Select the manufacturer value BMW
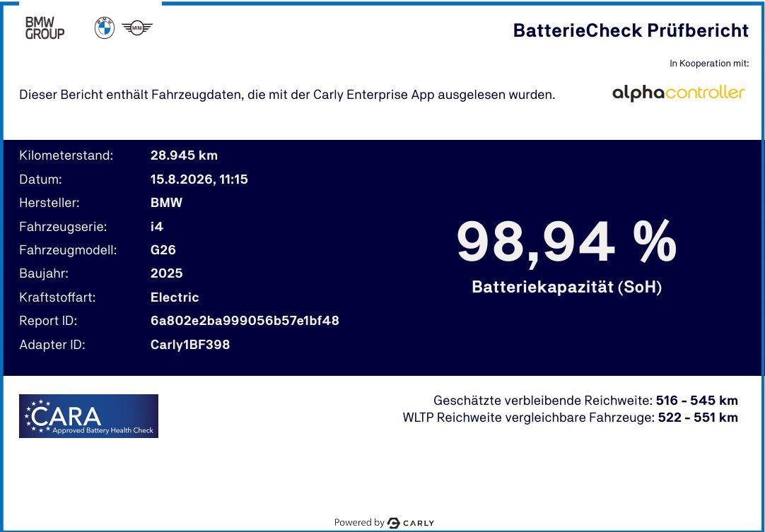The height and width of the screenshot is (532, 765). 166,203
